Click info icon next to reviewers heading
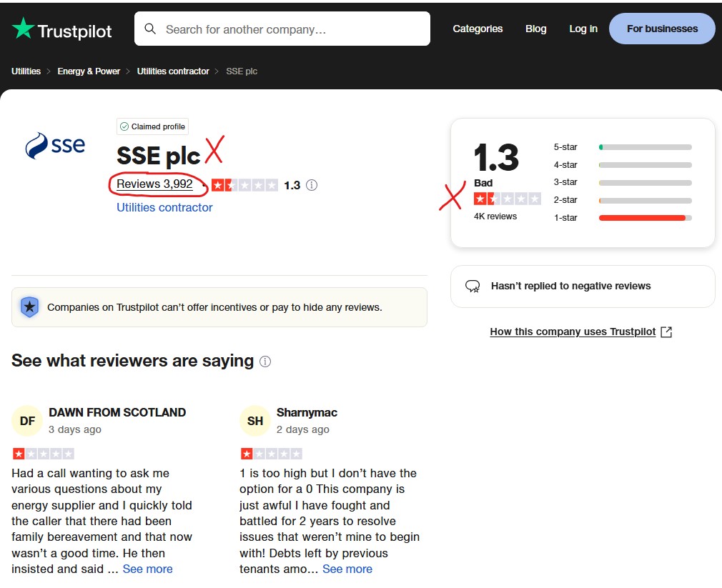 click(x=265, y=362)
